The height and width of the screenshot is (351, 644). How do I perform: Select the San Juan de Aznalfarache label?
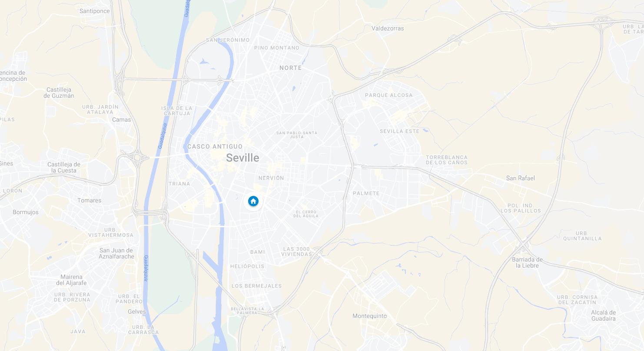117,253
